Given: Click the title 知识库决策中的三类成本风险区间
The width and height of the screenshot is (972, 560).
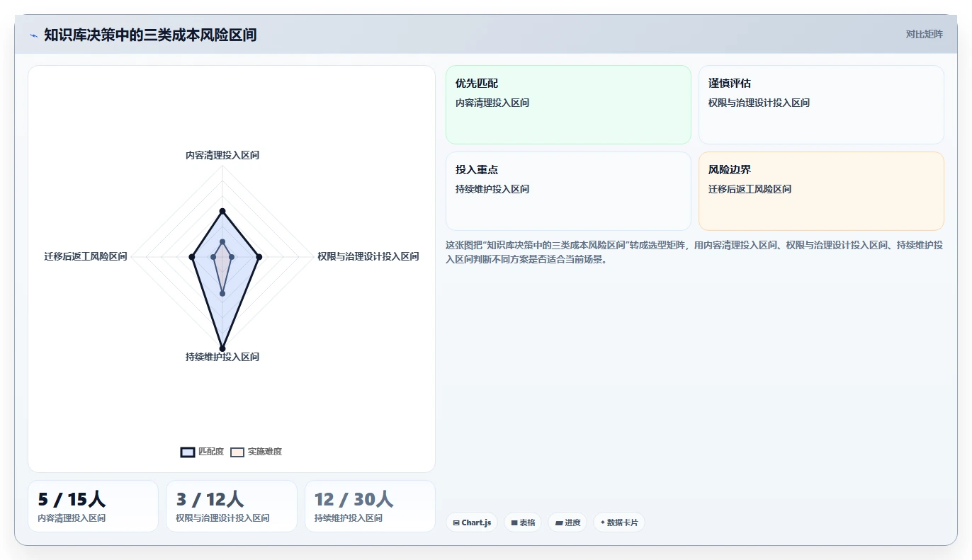Looking at the screenshot, I should click(x=150, y=35).
